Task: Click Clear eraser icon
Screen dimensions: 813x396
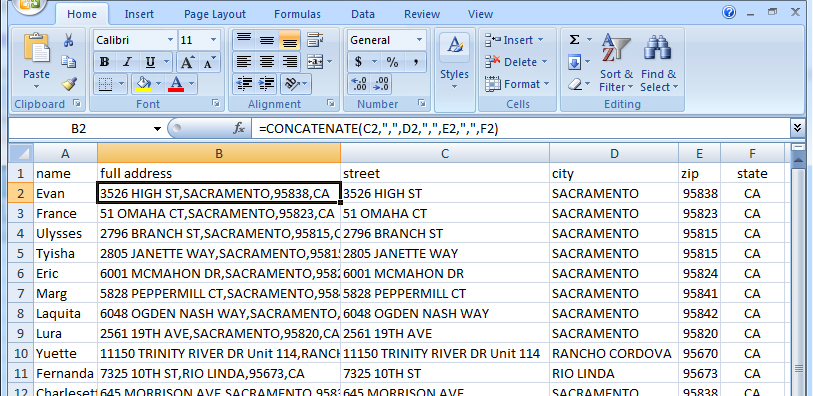Action: (x=574, y=84)
